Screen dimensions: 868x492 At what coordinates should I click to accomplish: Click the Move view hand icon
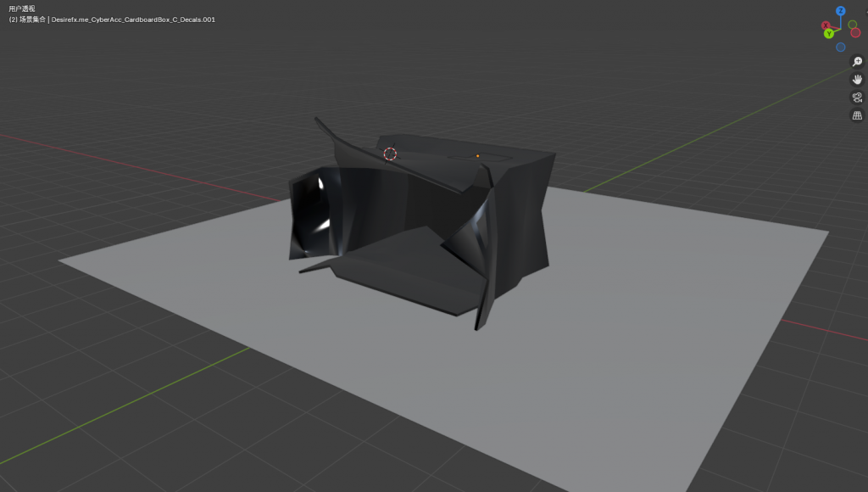[857, 79]
